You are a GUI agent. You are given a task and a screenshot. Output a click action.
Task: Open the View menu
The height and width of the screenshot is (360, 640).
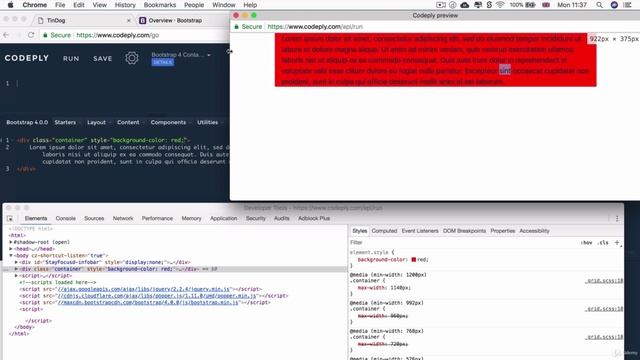coord(99,5)
